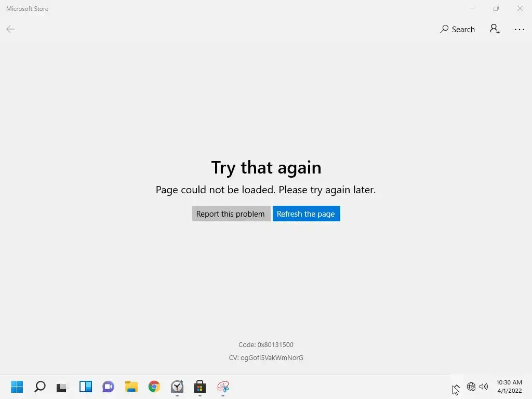Open the three-dot See more menu

(519, 30)
